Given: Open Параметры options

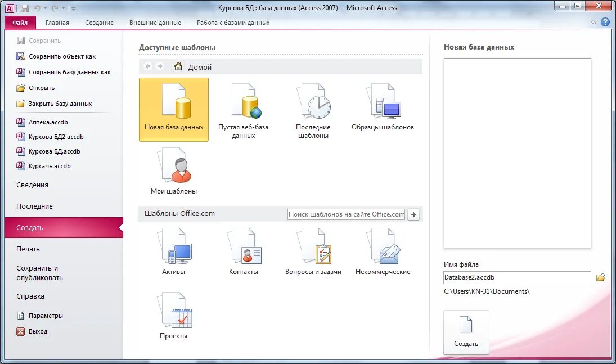Looking at the screenshot, I should (x=40, y=316).
